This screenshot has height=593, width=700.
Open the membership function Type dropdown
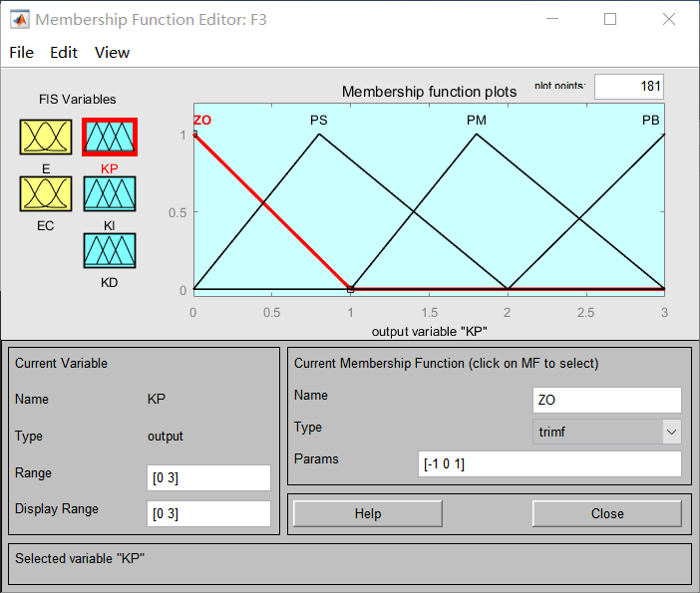(x=607, y=432)
